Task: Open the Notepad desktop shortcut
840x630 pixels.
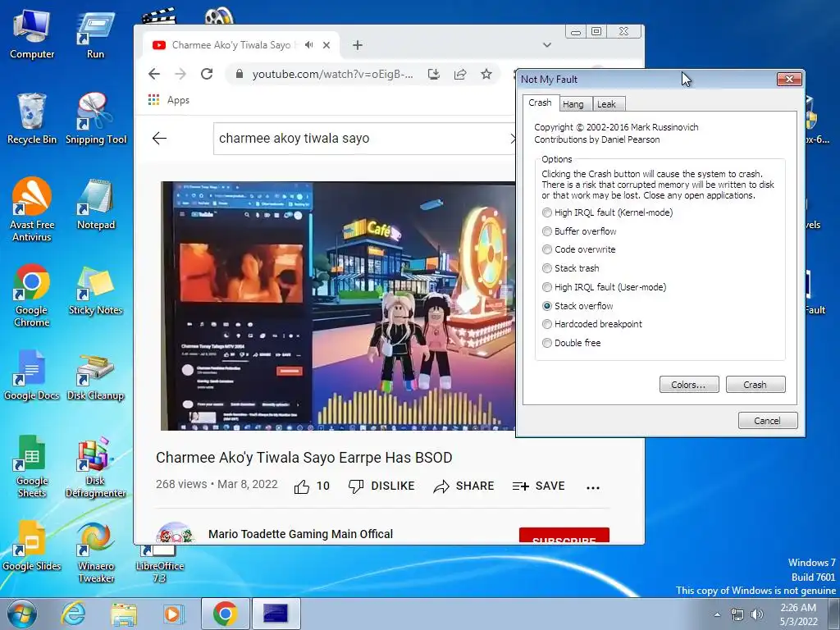Action: pyautogui.click(x=95, y=204)
